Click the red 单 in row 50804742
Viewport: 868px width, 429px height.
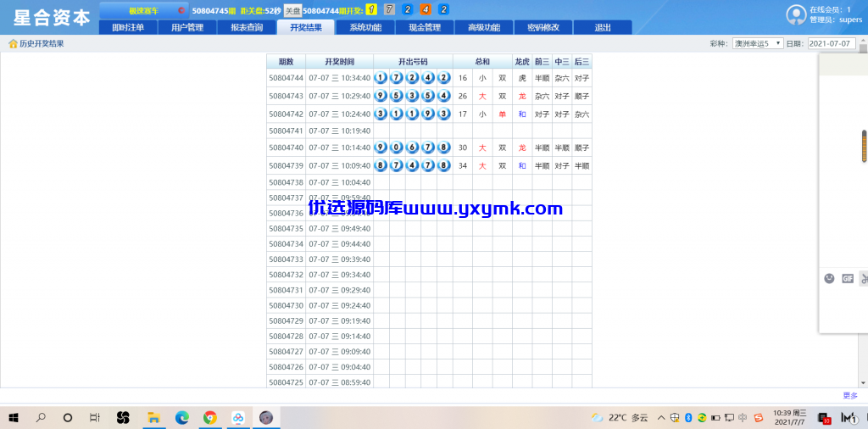[502, 114]
